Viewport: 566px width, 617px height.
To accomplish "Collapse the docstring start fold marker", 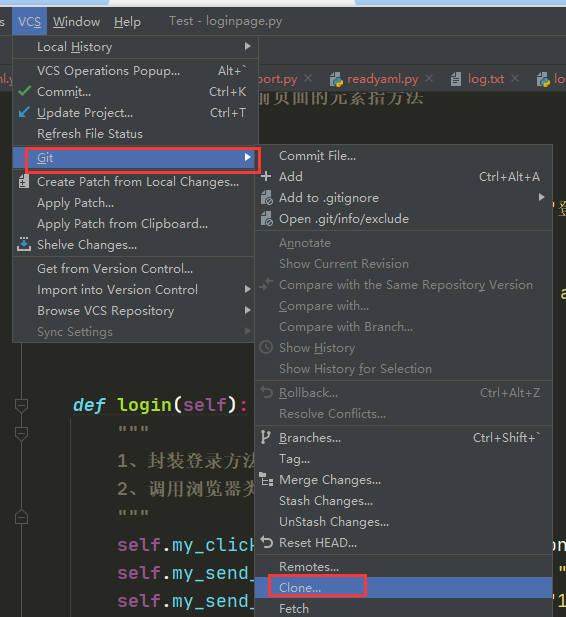I will (x=21, y=433).
